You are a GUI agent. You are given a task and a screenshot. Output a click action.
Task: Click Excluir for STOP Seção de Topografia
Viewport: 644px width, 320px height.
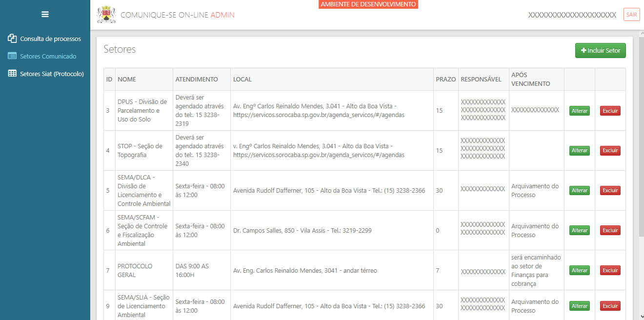610,150
